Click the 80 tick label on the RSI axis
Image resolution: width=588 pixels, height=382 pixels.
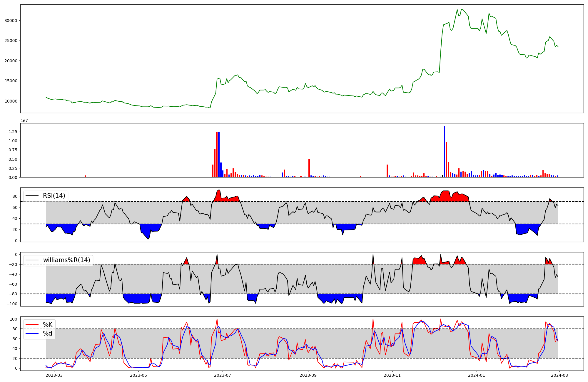pyautogui.click(x=15, y=196)
